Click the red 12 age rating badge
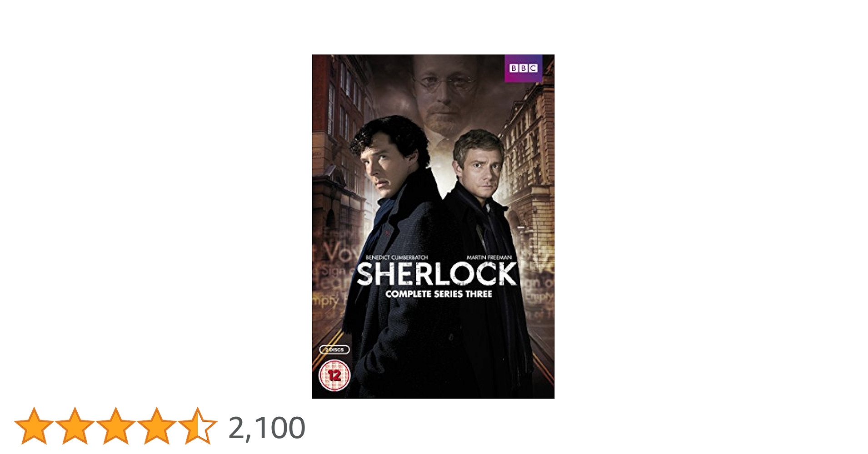This screenshot has height=454, width=868. point(334,375)
